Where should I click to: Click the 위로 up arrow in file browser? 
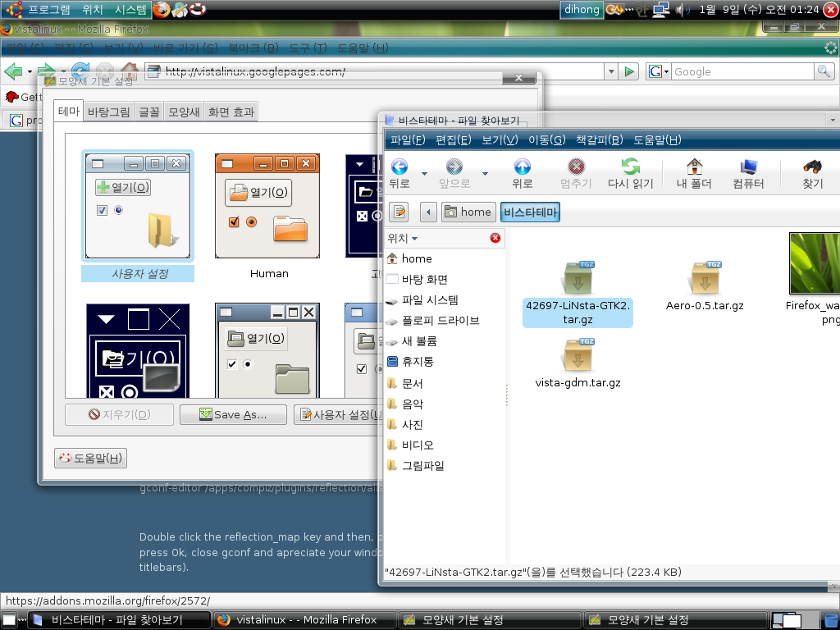[x=523, y=174]
